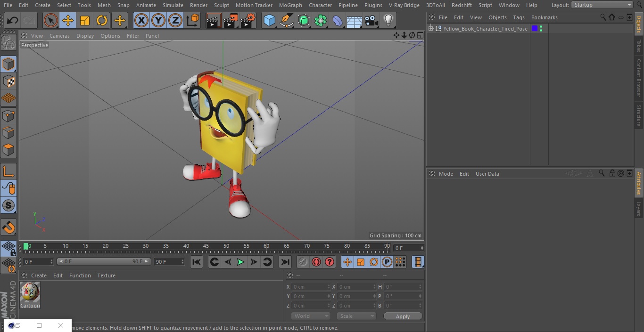Add a Light object
Screen dimensions: 644x332
point(388,20)
